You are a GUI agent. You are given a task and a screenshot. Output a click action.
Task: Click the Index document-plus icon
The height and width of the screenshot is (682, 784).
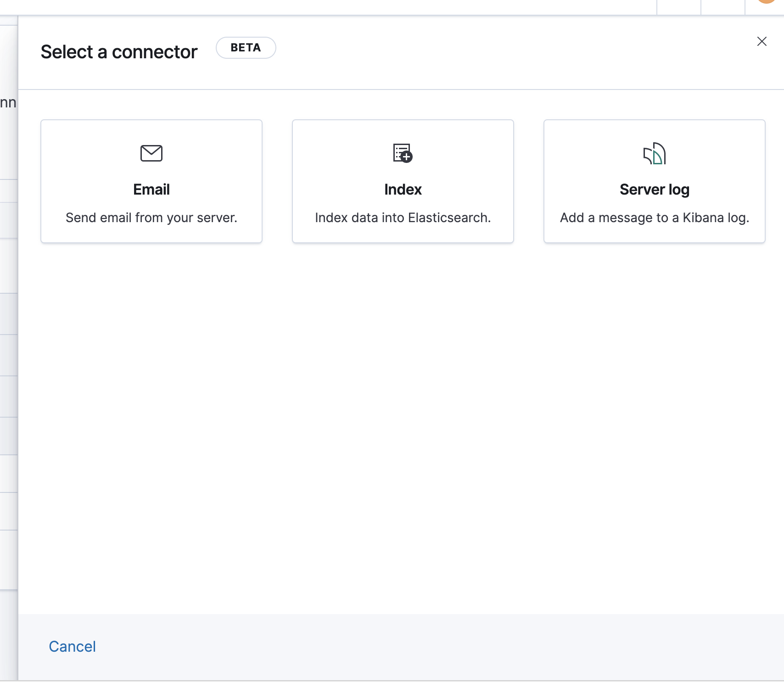click(403, 153)
